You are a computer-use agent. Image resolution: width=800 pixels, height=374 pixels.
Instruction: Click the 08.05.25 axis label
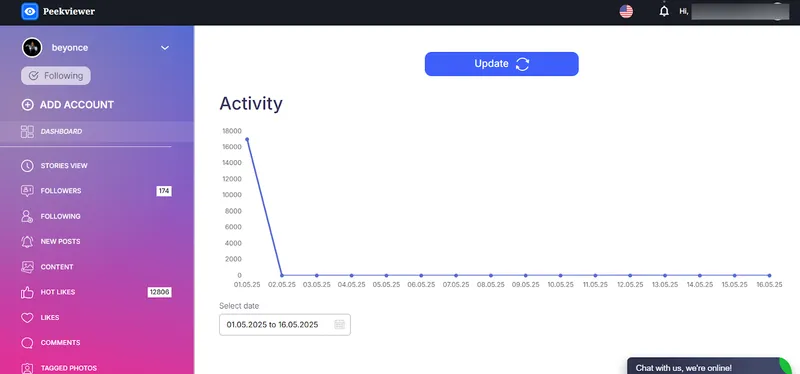[x=490, y=285]
